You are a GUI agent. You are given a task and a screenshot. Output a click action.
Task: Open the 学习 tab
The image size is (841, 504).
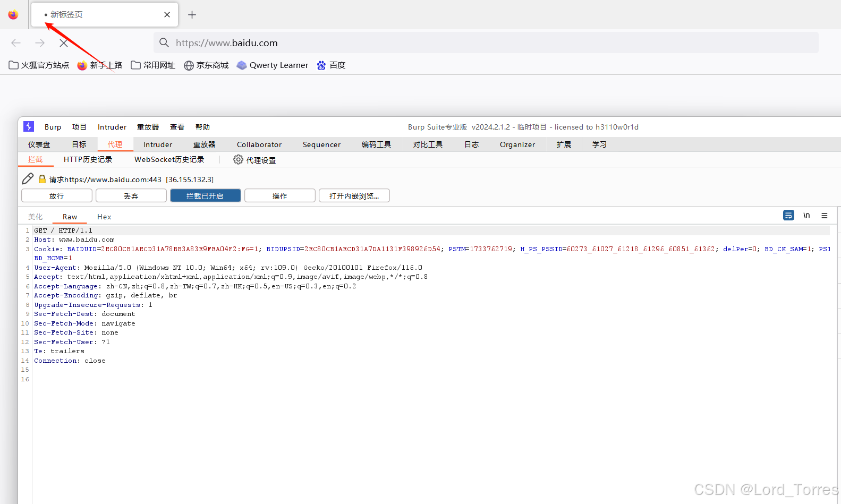(x=600, y=144)
